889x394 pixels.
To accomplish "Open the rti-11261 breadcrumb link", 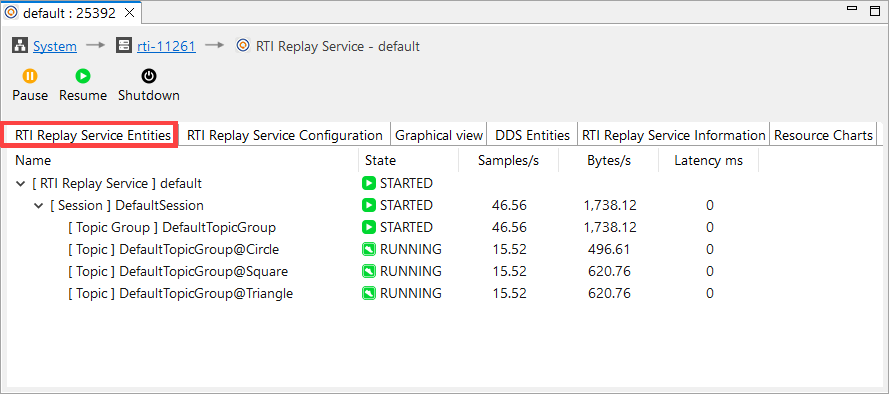I will (167, 46).
